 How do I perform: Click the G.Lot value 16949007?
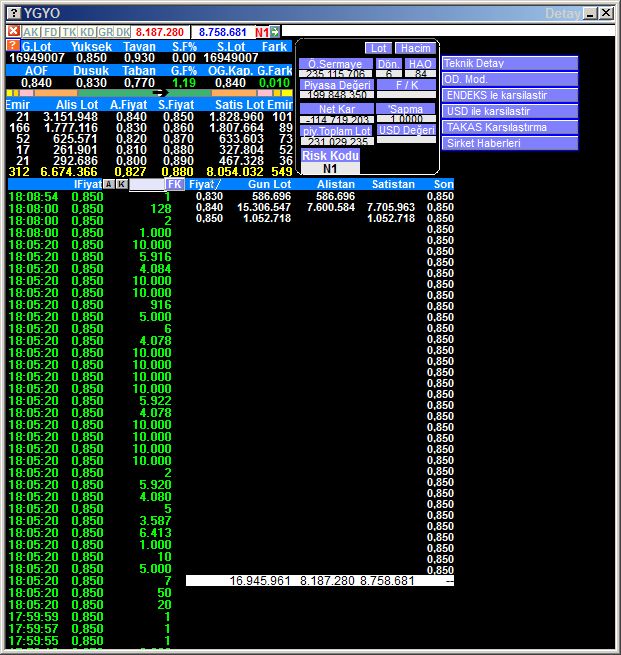[x=37, y=58]
